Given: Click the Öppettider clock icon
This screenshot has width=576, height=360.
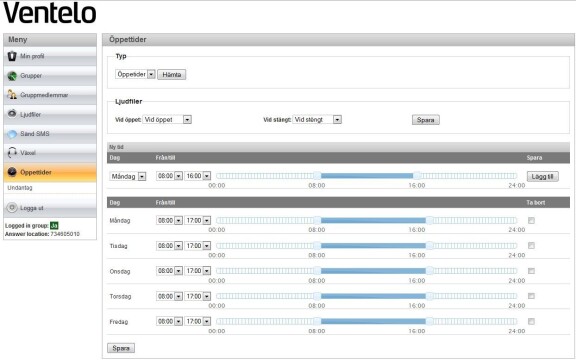Looking at the screenshot, I should (x=12, y=172).
